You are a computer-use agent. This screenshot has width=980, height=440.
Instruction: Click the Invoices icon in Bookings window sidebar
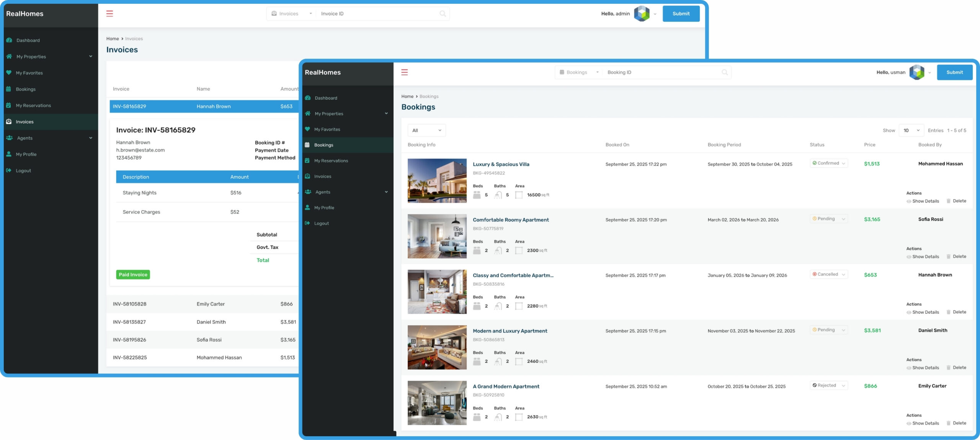point(307,176)
